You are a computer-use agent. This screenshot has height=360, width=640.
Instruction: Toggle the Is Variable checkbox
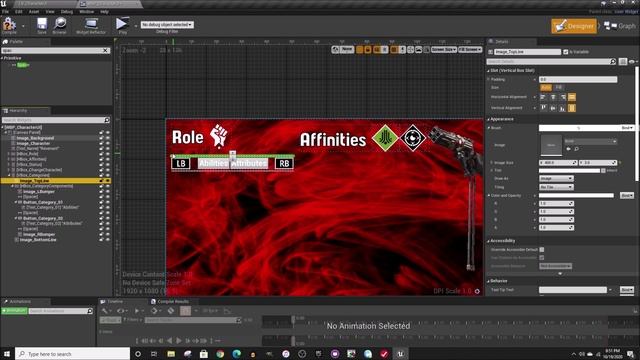click(x=566, y=52)
